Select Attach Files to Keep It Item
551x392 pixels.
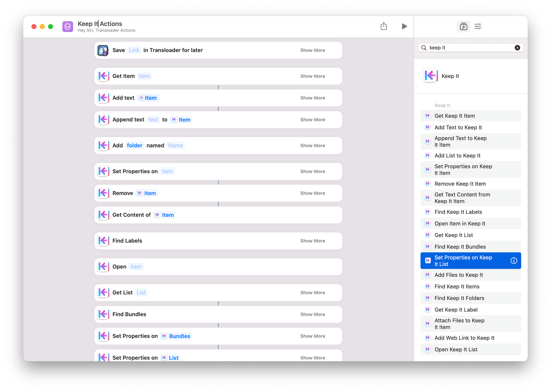(471, 324)
